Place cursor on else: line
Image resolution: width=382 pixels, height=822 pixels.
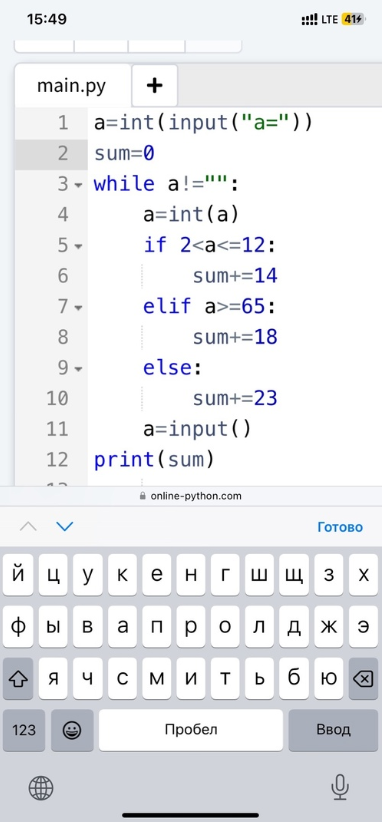pos(172,368)
